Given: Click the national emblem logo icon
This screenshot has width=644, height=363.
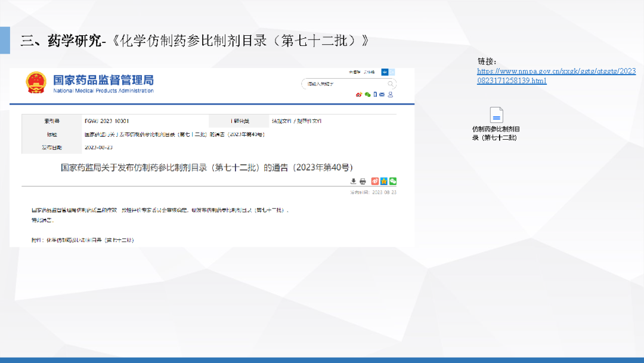Looking at the screenshot, I should (x=36, y=82).
